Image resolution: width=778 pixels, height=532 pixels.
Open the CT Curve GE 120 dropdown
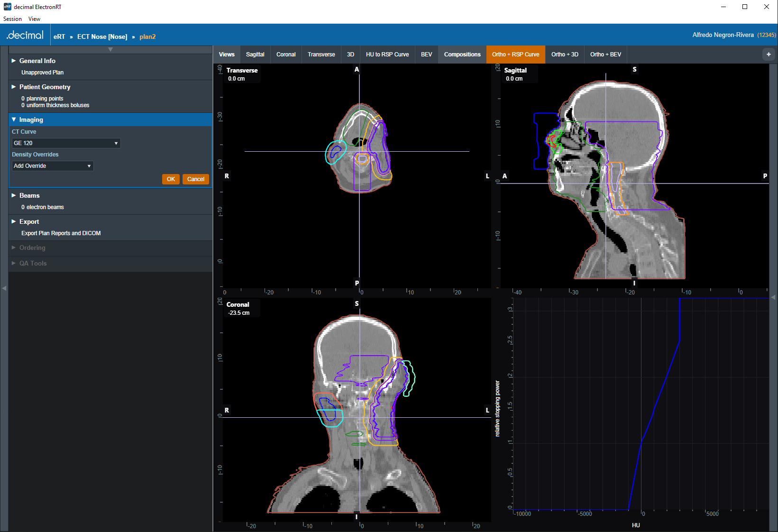click(65, 143)
